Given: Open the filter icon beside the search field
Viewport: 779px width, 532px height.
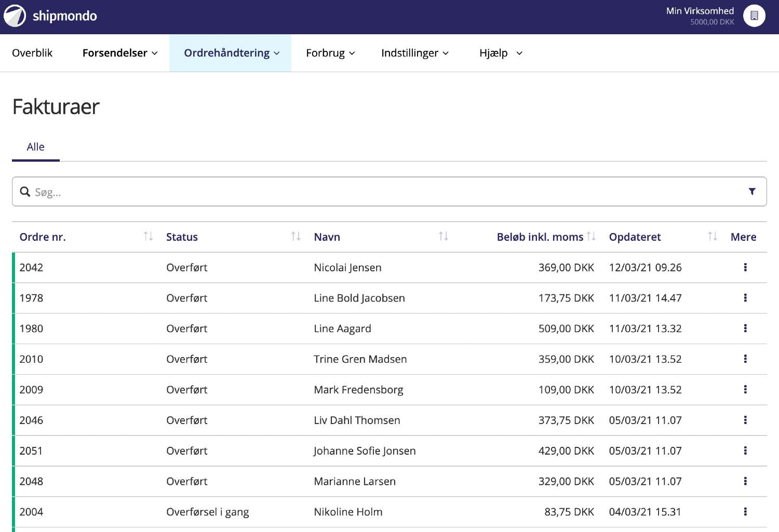Looking at the screenshot, I should [751, 192].
